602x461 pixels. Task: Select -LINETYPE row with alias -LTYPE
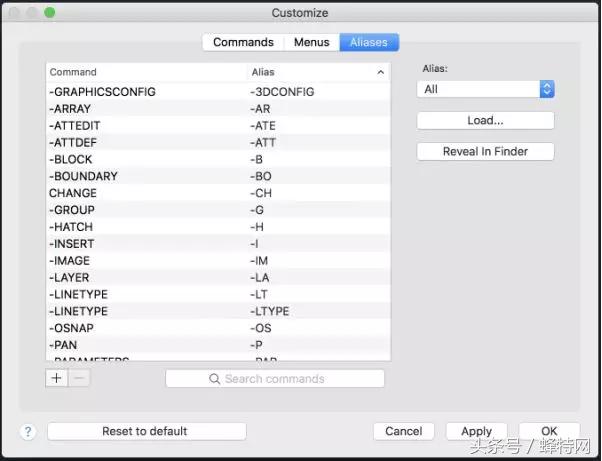218,311
